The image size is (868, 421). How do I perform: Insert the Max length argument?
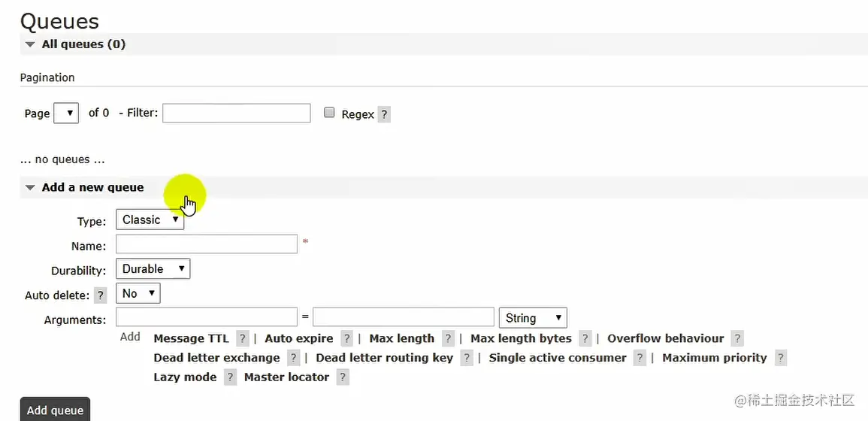[402, 338]
